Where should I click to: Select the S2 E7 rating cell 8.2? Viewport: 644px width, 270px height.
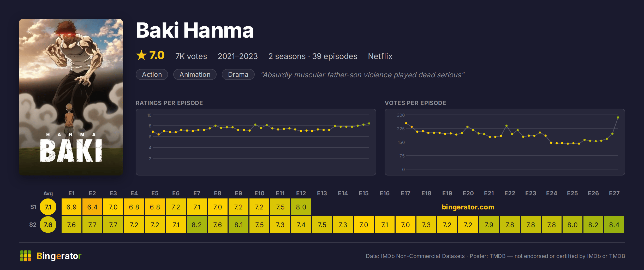[197, 225]
